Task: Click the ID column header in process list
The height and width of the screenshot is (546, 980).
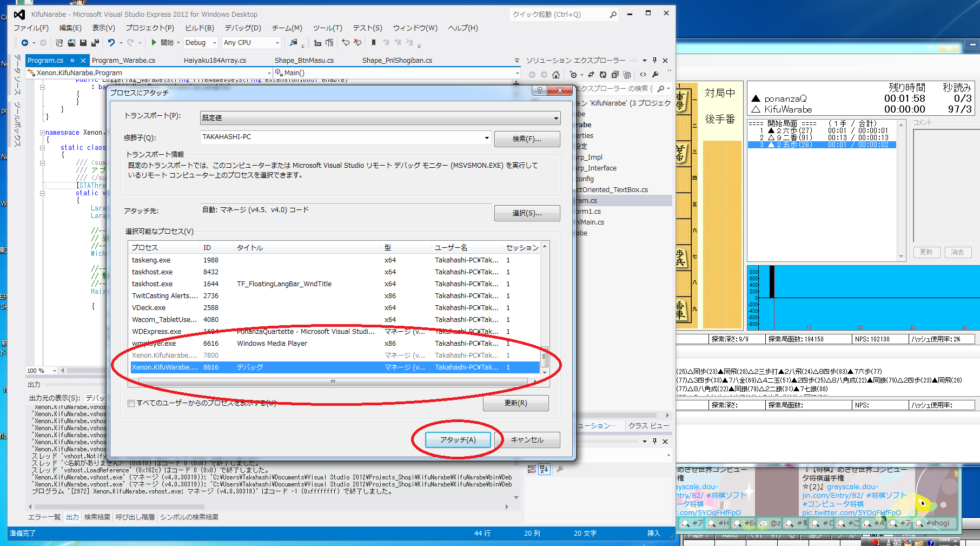Action: [x=217, y=248]
